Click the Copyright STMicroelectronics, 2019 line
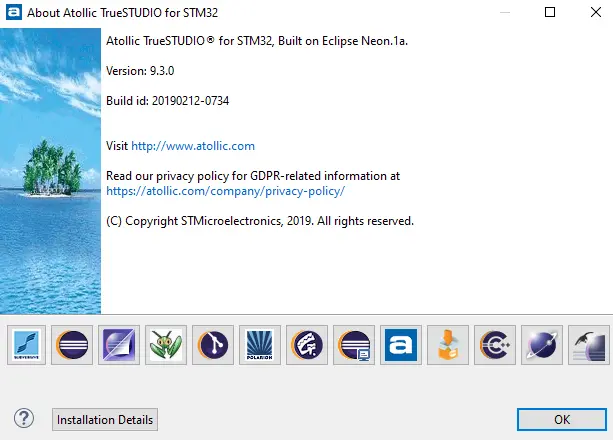 [260, 221]
